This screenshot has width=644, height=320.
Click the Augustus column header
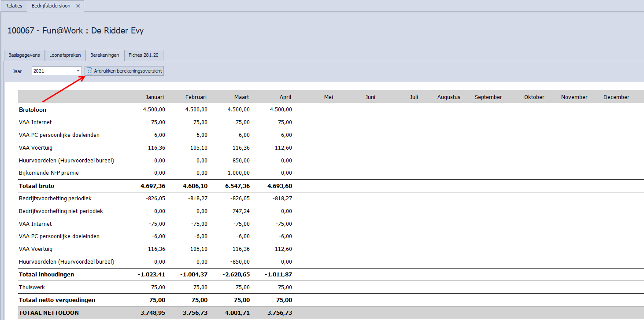tap(448, 97)
